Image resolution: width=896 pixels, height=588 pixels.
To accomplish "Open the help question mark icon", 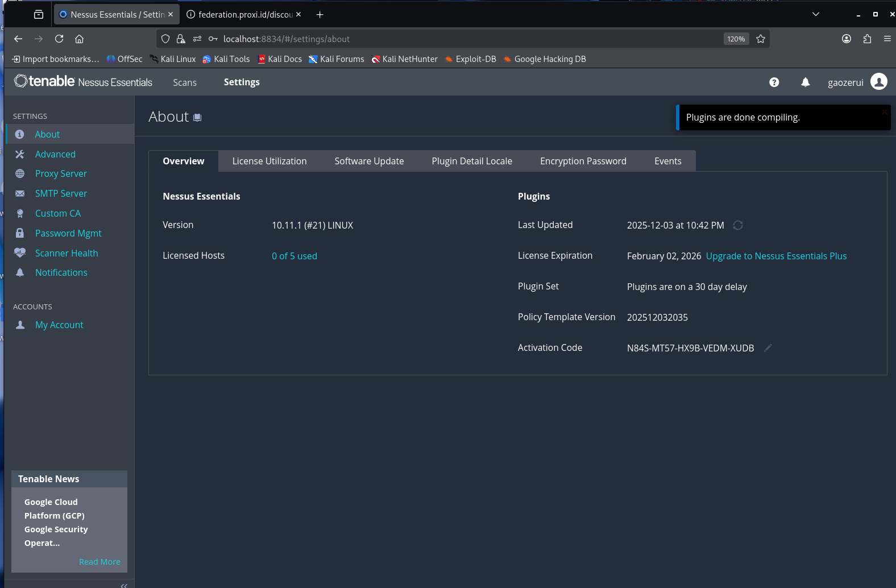I will (774, 82).
